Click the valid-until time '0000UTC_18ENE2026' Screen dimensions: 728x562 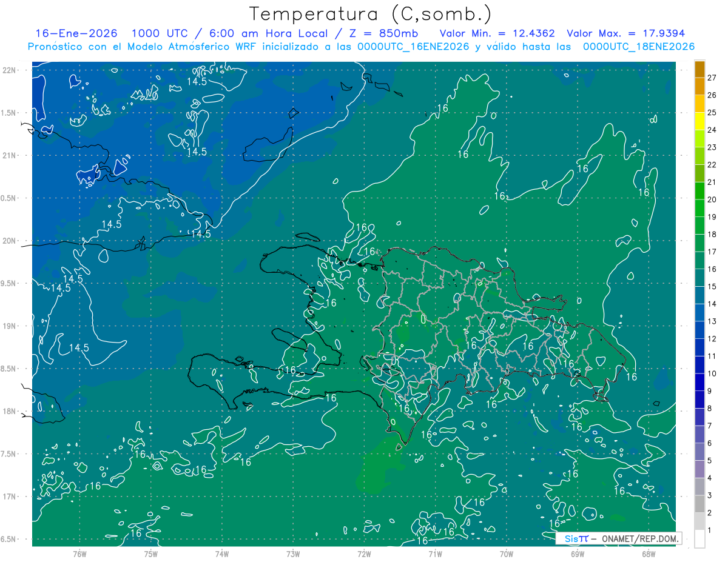point(638,46)
